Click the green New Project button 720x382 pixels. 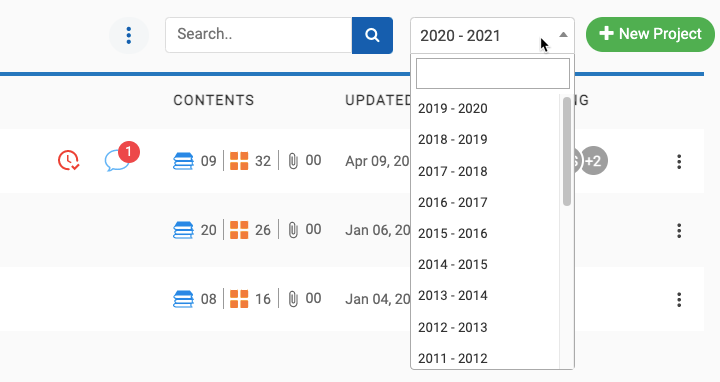(650, 34)
